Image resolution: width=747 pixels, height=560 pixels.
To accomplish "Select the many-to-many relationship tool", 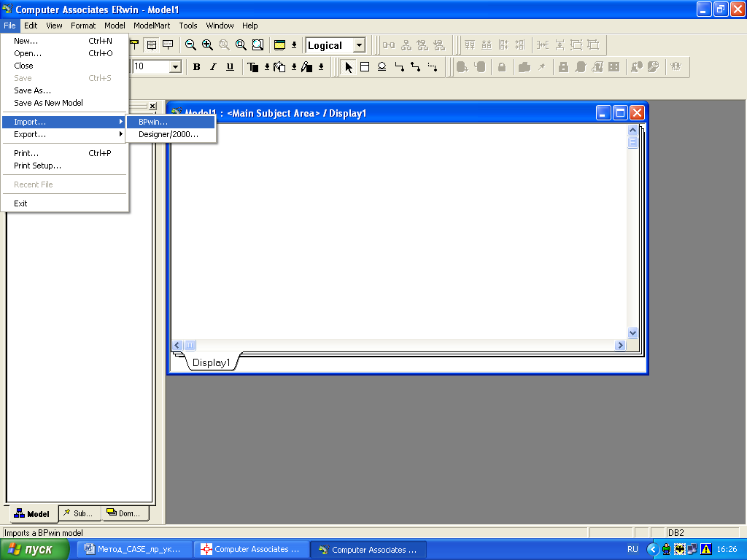I will coord(415,67).
